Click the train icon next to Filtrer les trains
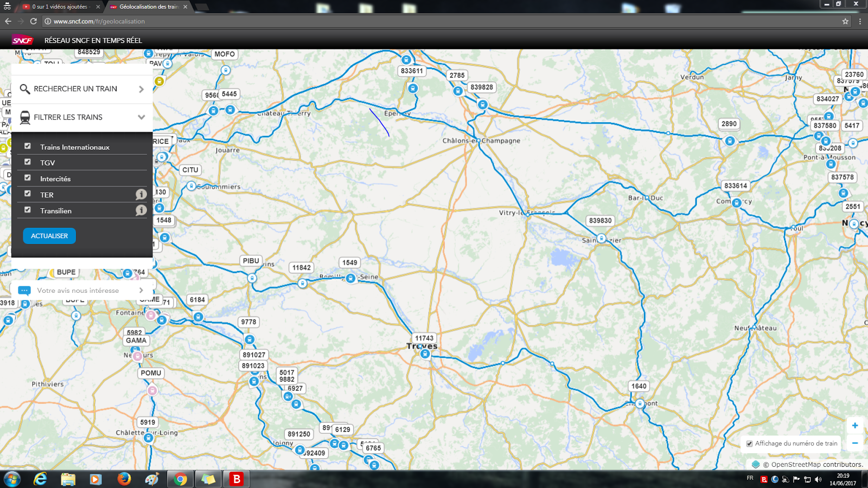 tap(24, 117)
